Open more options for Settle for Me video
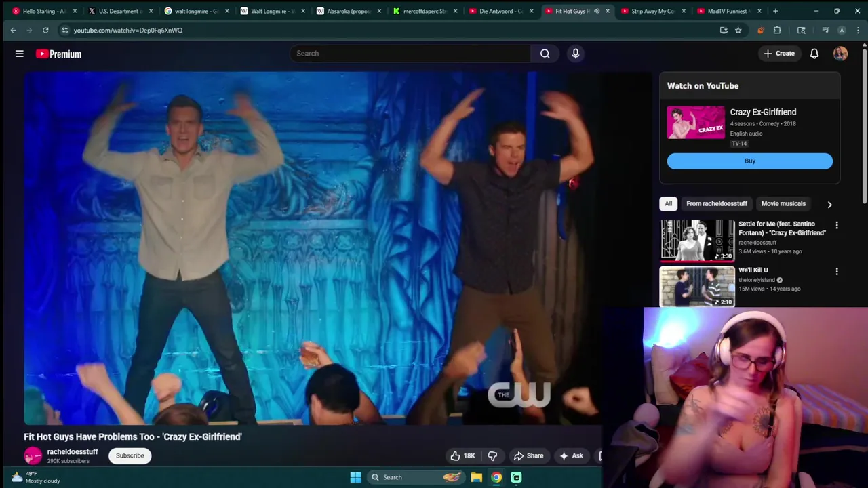Viewport: 868px width, 488px height. (837, 225)
